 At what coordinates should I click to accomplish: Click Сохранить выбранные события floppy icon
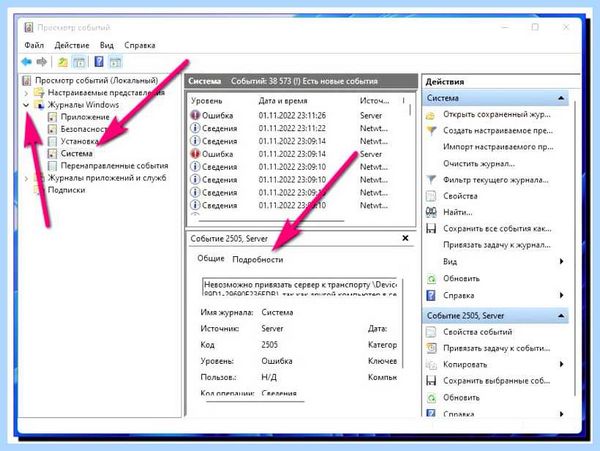431,381
